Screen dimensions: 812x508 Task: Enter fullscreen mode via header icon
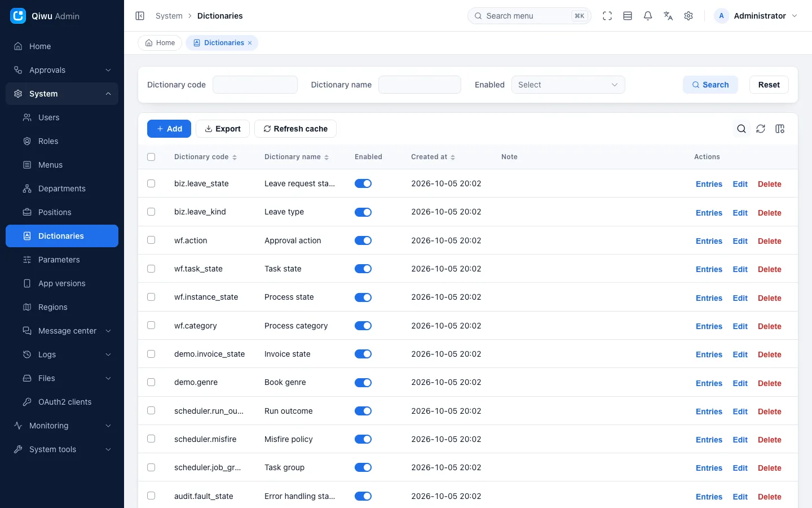pos(607,16)
